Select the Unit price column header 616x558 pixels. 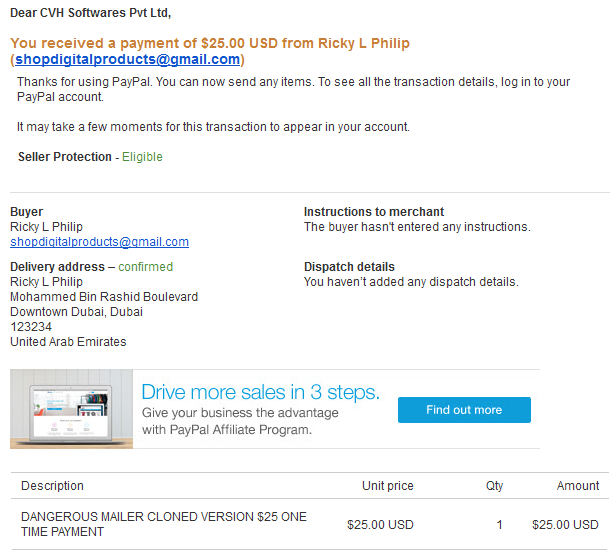click(387, 486)
